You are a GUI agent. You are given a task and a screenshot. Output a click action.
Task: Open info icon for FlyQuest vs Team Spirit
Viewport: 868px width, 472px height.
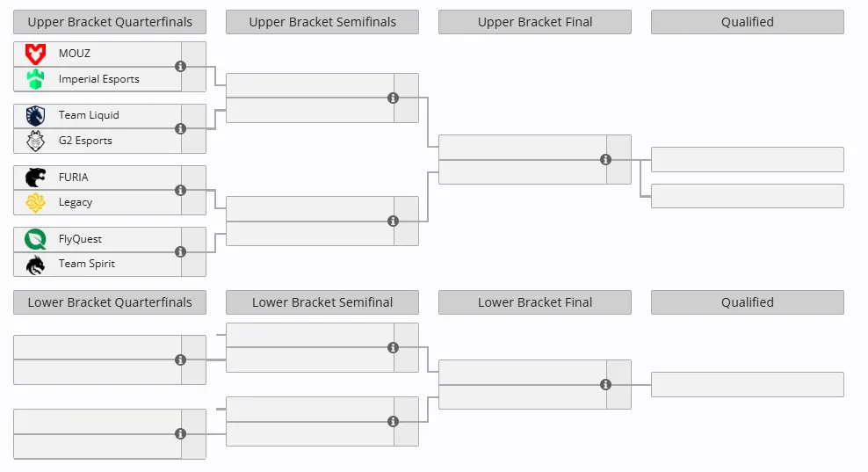180,251
